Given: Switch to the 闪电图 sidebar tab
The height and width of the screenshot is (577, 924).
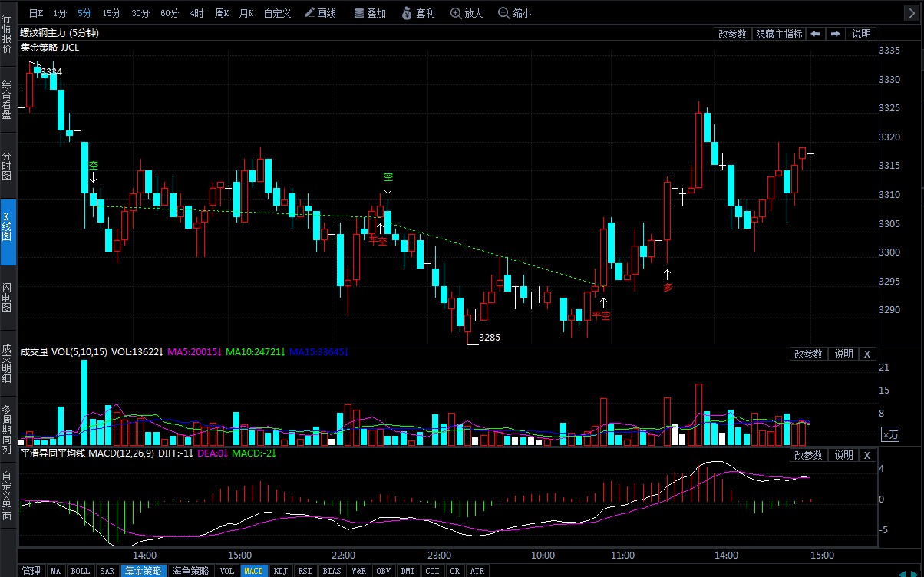Looking at the screenshot, I should tap(7, 298).
